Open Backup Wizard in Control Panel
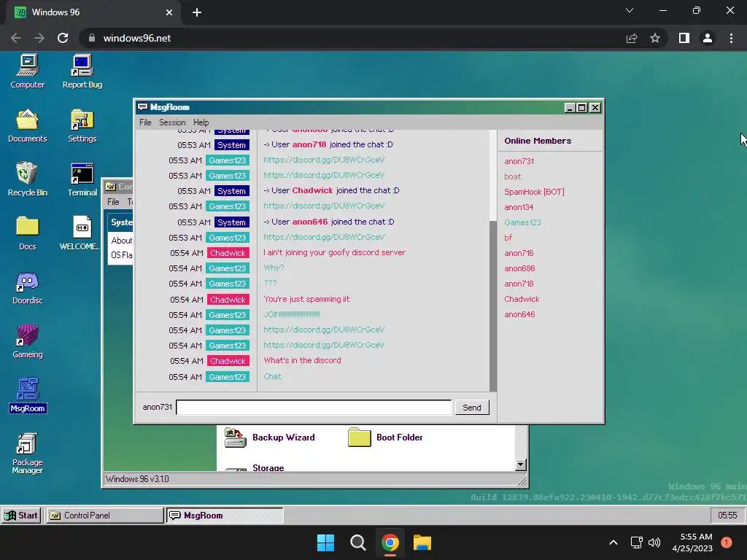Screen dimensions: 747x560 click(270, 437)
